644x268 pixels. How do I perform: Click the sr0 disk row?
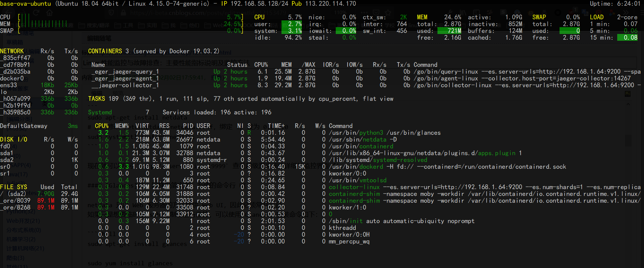39,167
